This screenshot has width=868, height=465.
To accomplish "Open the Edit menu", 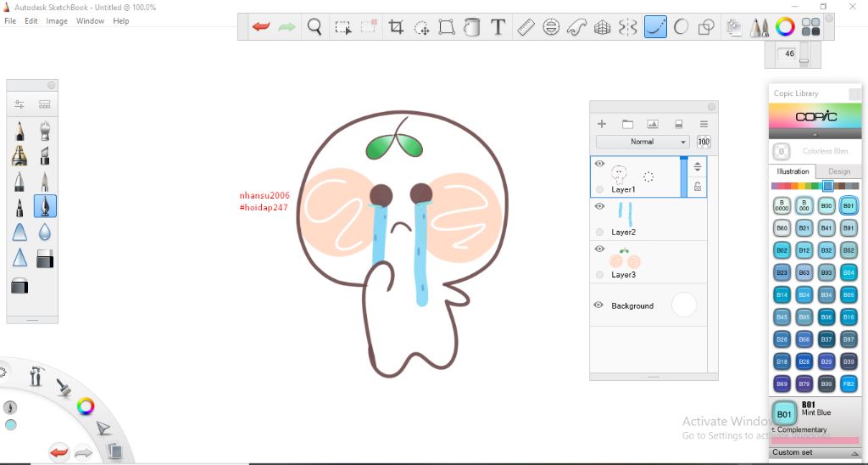I will (31, 21).
